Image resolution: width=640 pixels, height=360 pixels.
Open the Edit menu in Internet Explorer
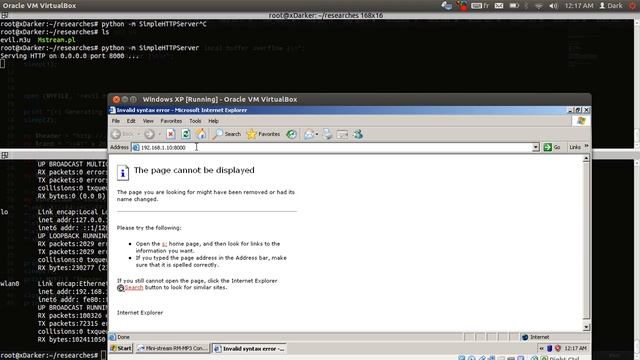coord(131,121)
